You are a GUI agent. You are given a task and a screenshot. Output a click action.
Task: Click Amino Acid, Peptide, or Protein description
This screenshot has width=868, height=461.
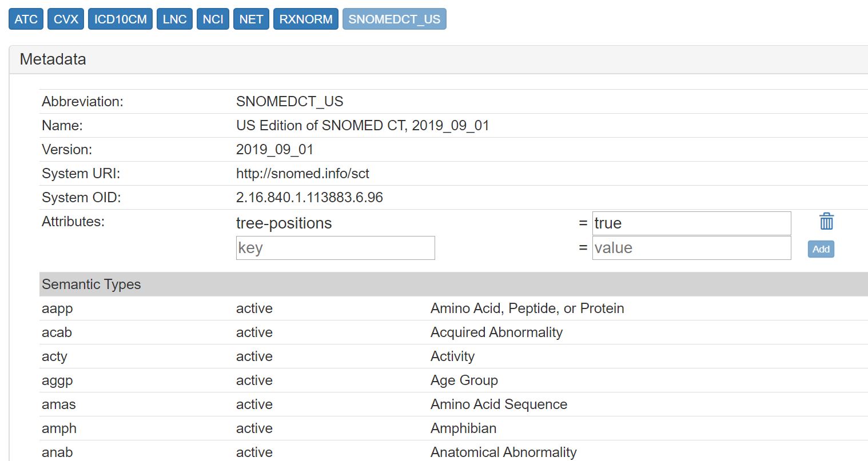527,308
